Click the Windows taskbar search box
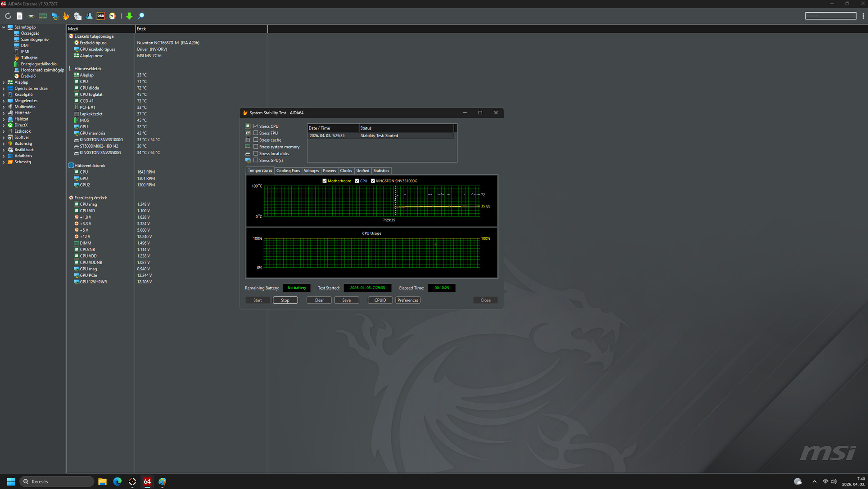 (57, 481)
